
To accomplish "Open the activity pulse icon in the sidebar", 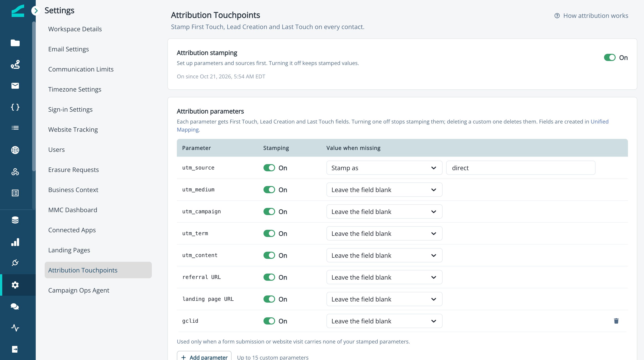I will pyautogui.click(x=15, y=328).
